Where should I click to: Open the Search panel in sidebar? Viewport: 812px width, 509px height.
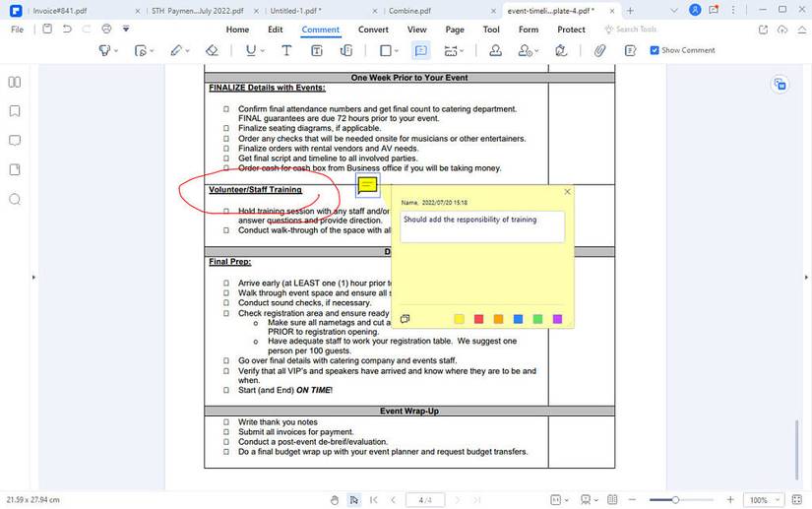coord(15,199)
